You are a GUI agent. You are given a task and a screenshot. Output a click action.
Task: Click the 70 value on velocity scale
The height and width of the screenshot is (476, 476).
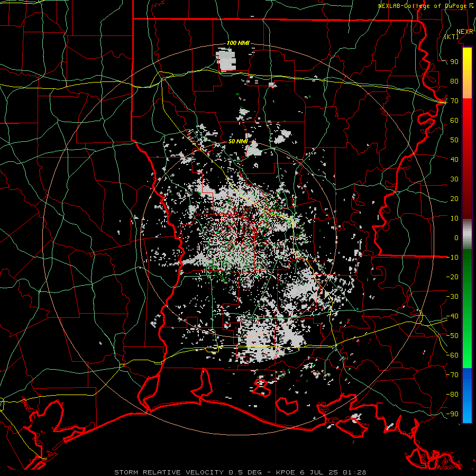[x=454, y=101]
